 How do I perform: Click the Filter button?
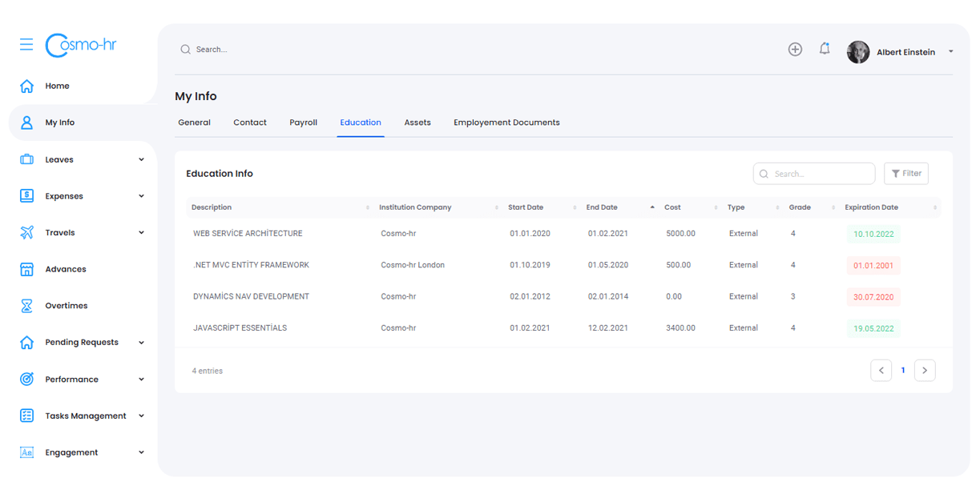coord(905,174)
